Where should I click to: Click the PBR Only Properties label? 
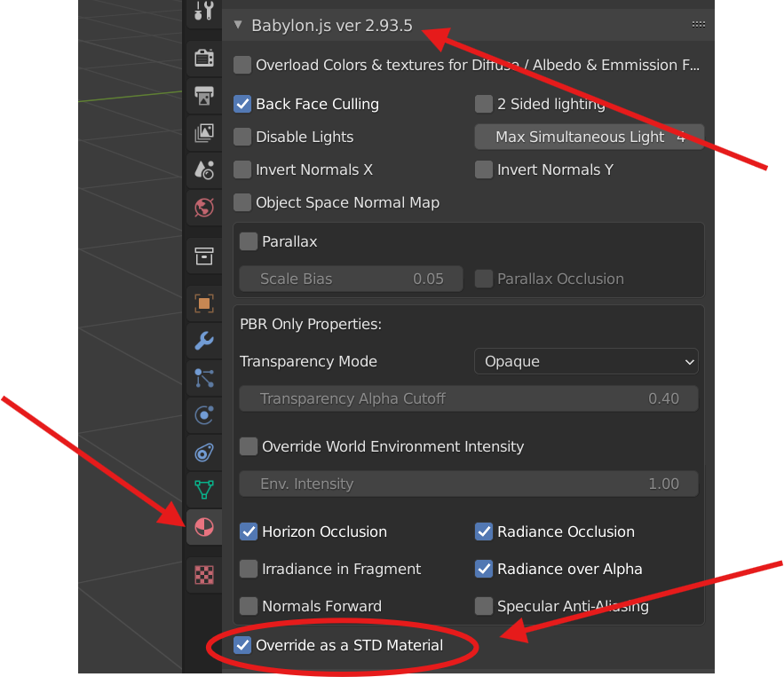tap(311, 324)
